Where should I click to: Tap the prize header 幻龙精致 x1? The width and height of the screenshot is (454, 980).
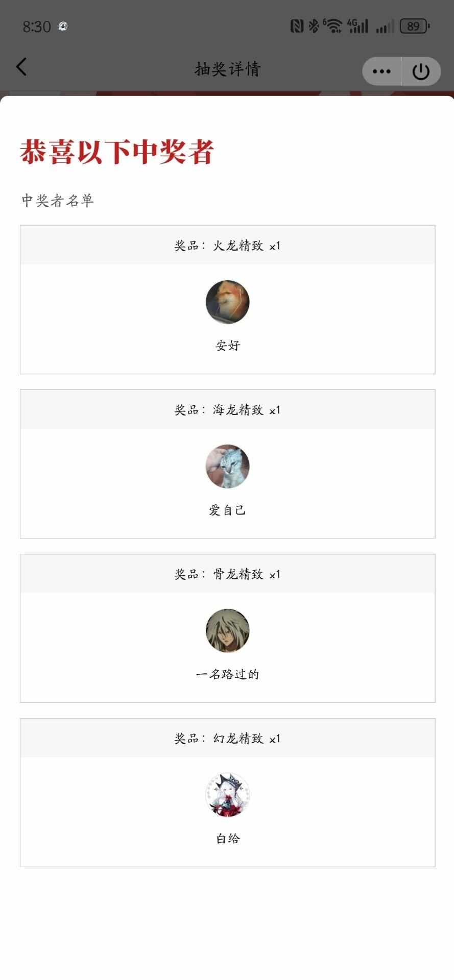pyautogui.click(x=227, y=739)
